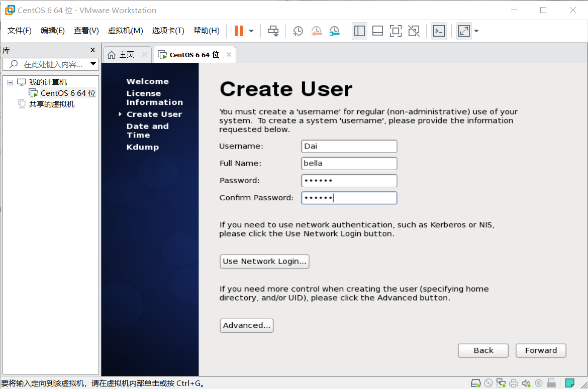This screenshot has height=389, width=588.
Task: Open the stretch display dropdown arrow
Action: point(476,31)
